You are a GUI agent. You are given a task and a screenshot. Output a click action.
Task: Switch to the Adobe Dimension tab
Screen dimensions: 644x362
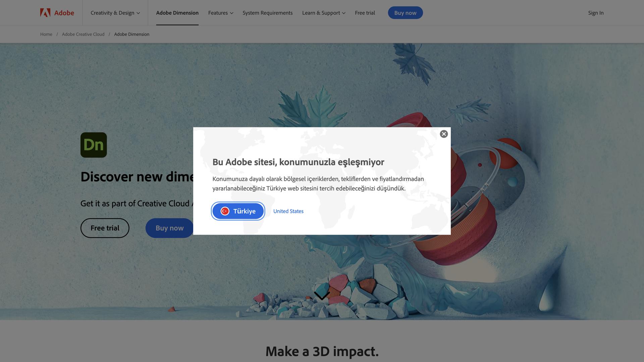[x=177, y=13]
